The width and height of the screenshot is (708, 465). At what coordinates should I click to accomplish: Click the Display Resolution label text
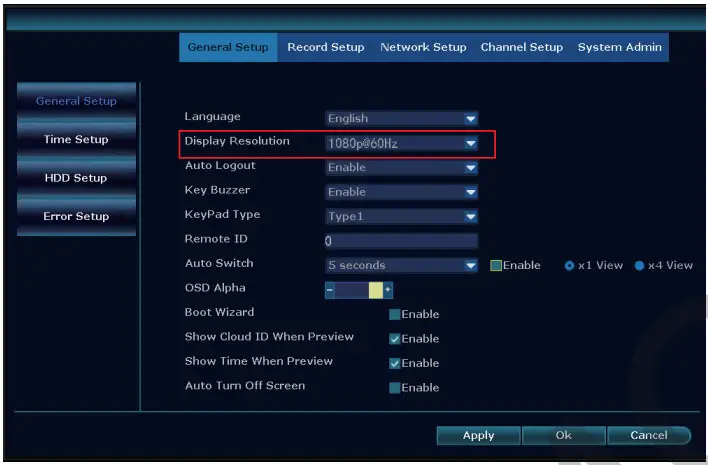(x=237, y=141)
